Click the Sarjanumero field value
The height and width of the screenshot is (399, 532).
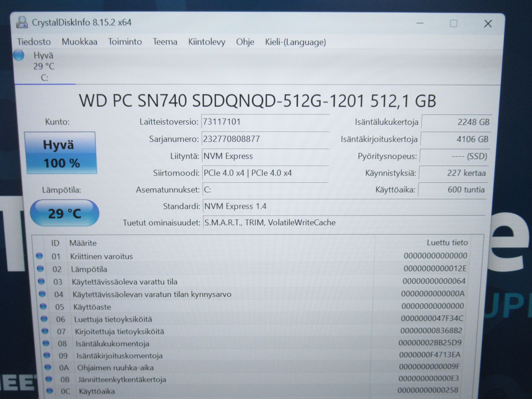coord(265,139)
